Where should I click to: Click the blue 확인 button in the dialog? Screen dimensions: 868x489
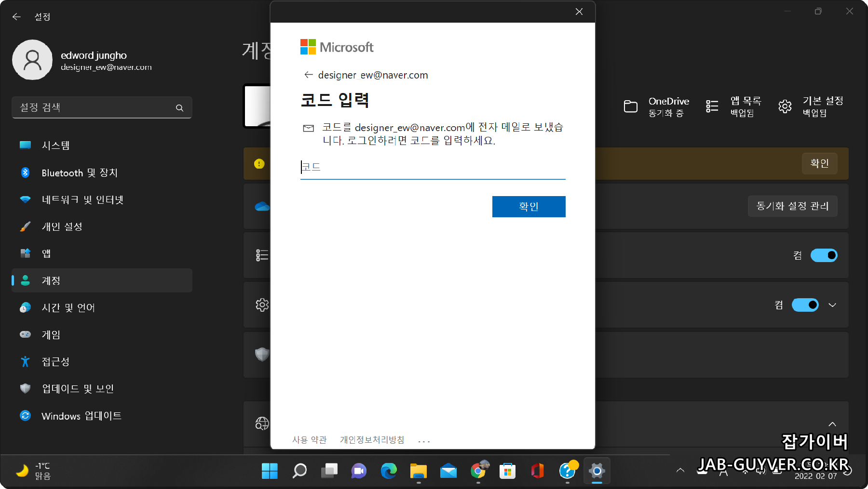529,207
